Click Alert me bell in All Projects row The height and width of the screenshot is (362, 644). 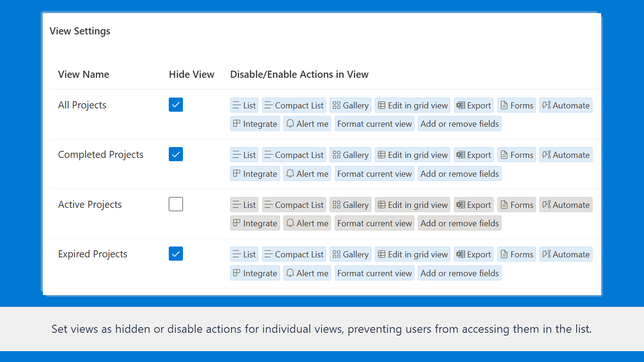(x=290, y=124)
